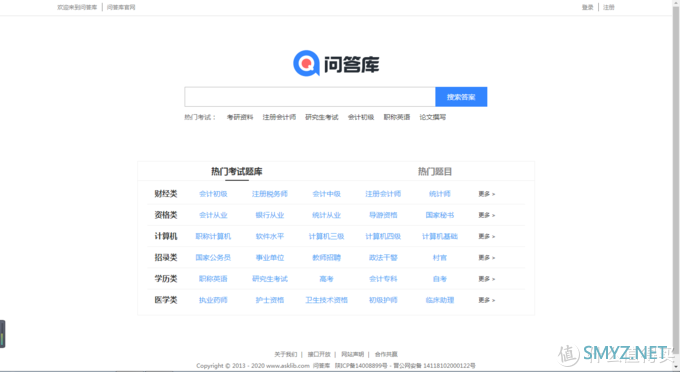
Task: Click 计算机 category label
Action: tap(166, 236)
